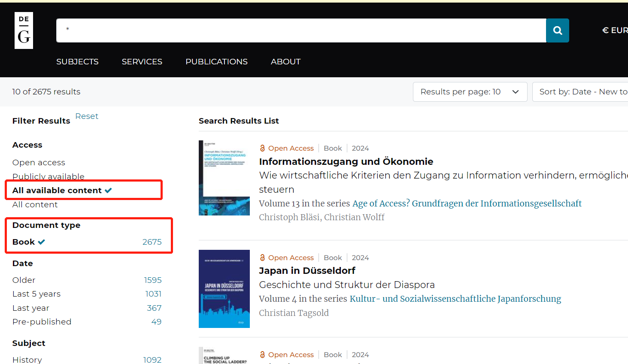Open the Subjects menu
This screenshot has width=628, height=364.
(77, 62)
